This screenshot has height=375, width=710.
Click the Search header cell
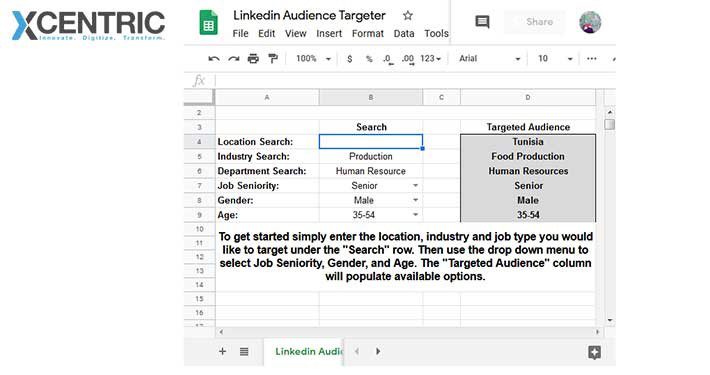tap(371, 127)
